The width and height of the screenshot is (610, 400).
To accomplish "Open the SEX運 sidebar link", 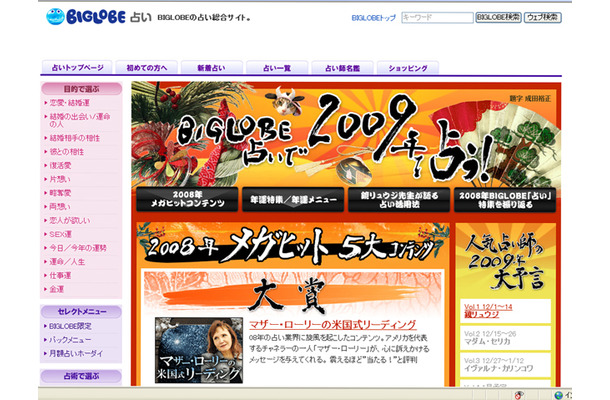I will pyautogui.click(x=60, y=234).
